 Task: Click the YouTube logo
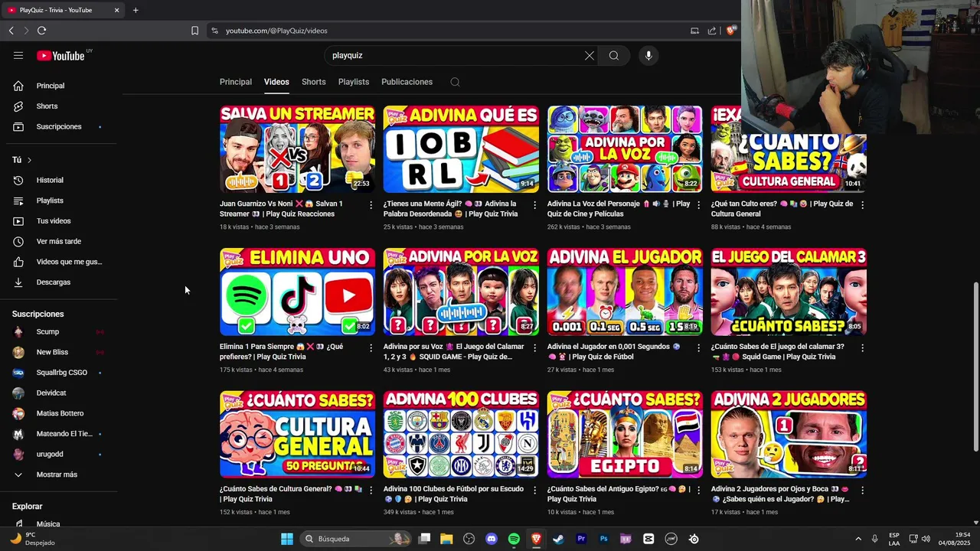[x=60, y=55]
